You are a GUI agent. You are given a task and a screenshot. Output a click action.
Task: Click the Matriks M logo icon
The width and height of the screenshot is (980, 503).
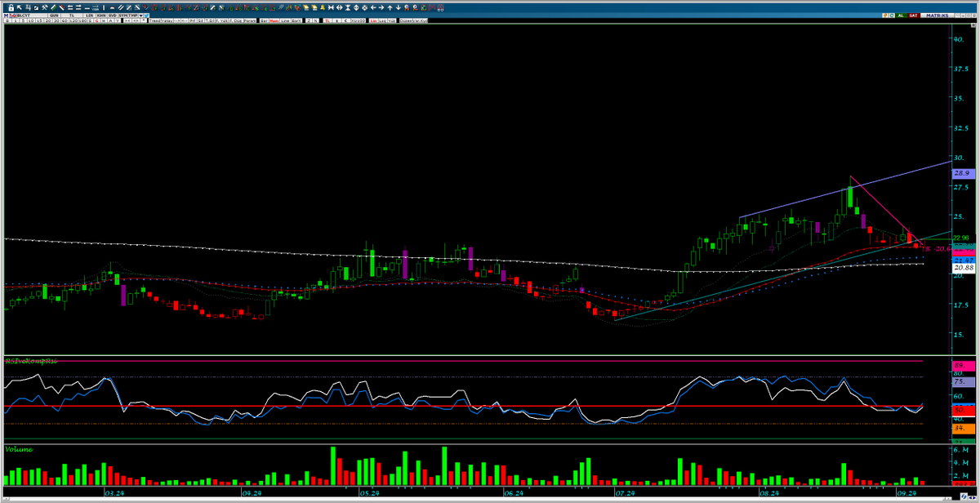pyautogui.click(x=6, y=16)
